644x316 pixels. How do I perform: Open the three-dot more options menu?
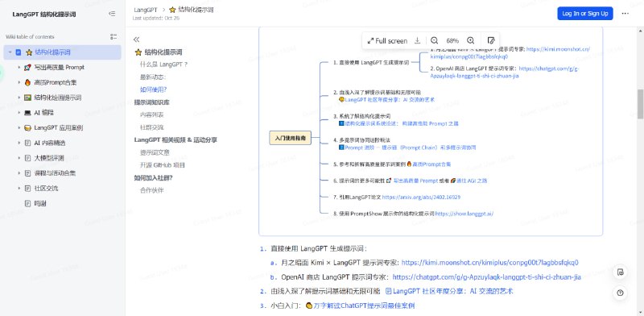click(x=625, y=13)
